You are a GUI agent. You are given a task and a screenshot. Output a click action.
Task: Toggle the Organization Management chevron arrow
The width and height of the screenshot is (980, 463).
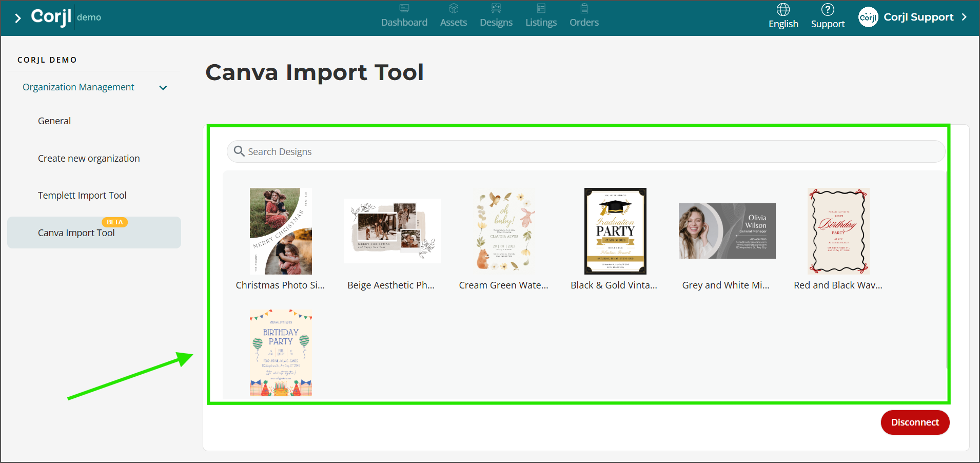click(x=163, y=88)
